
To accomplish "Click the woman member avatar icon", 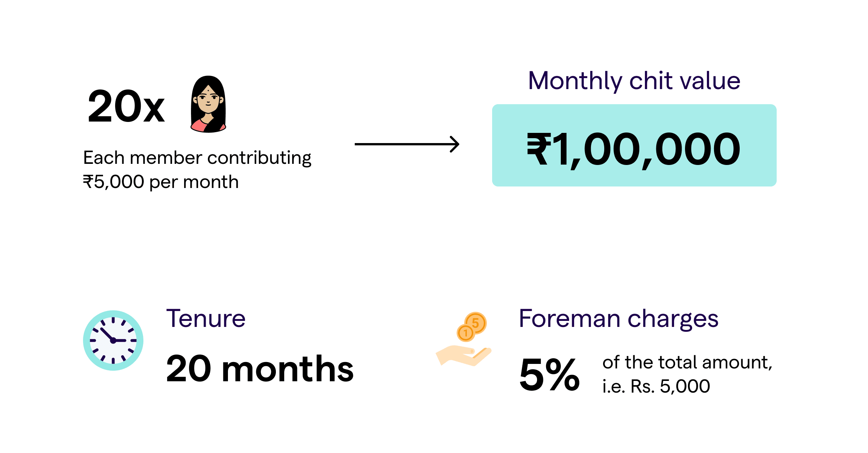I will pyautogui.click(x=208, y=105).
